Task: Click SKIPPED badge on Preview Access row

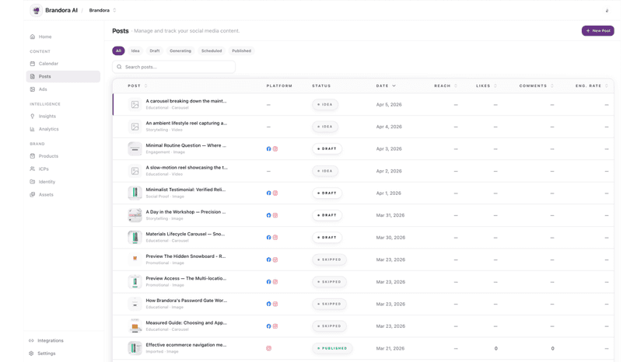Action: click(330, 281)
